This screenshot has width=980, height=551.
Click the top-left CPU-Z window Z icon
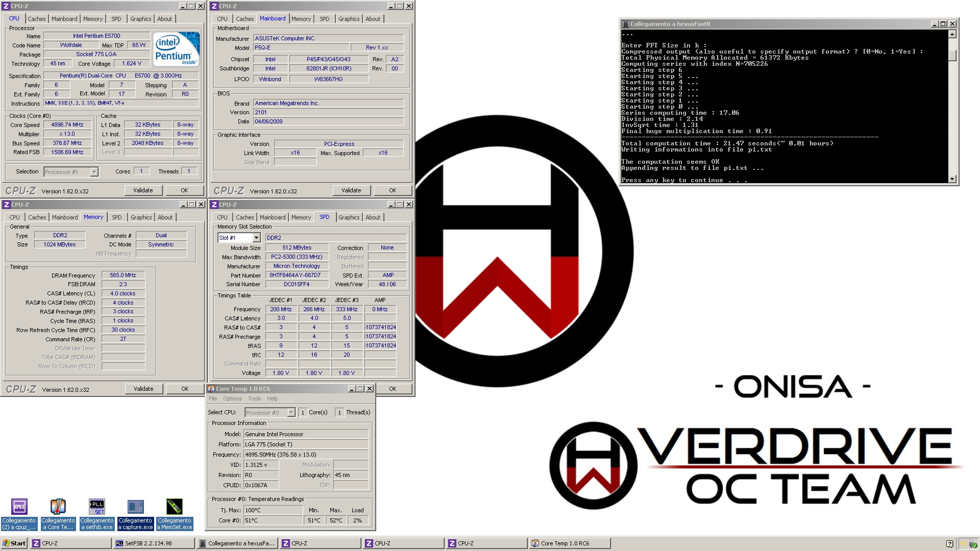(6, 6)
